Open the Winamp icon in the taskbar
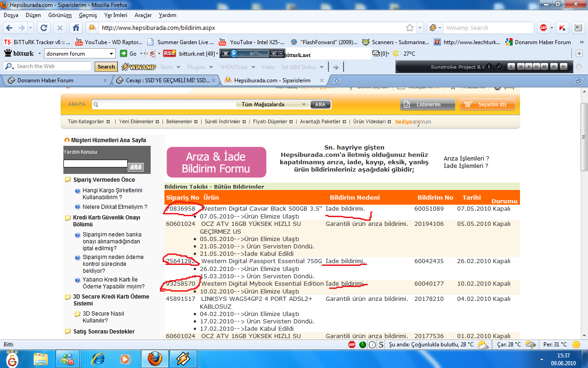The width and height of the screenshot is (588, 368). (183, 358)
